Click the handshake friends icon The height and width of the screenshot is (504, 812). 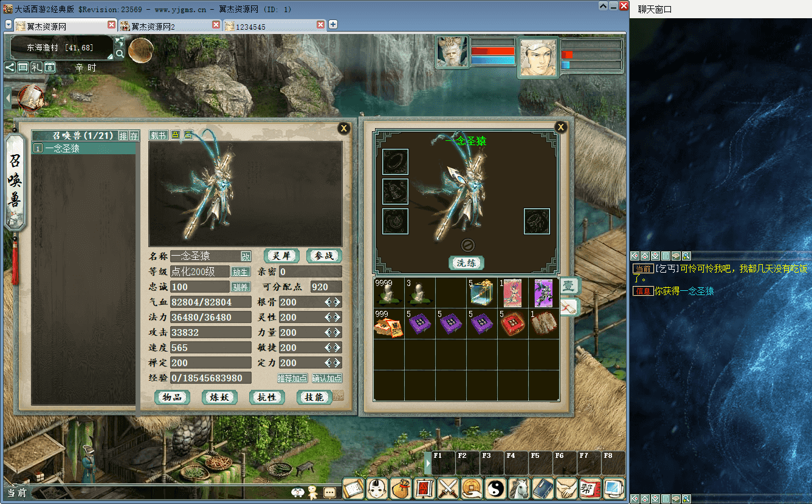(x=566, y=488)
